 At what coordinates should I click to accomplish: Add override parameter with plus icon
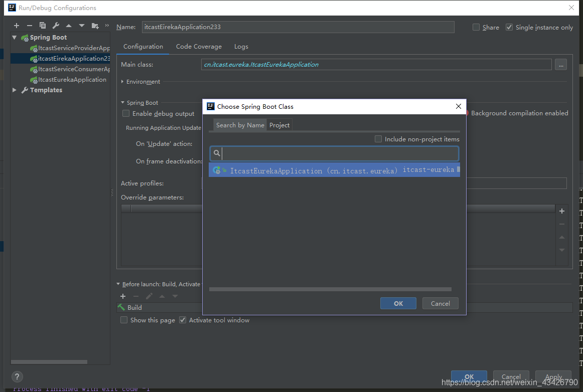point(562,211)
